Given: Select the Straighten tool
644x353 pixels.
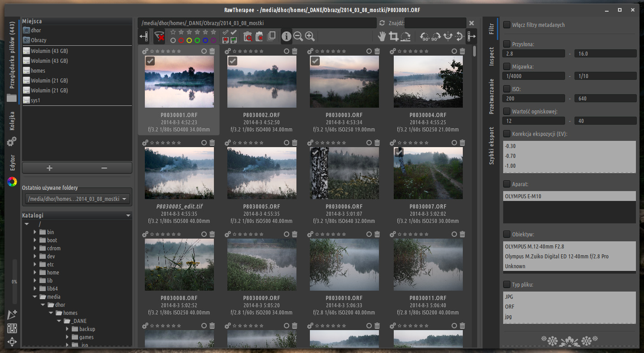Looking at the screenshot, I should click(405, 36).
